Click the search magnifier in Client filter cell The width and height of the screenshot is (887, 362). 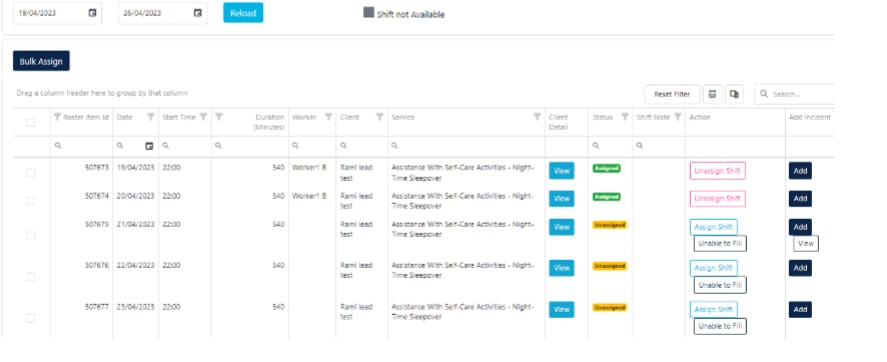tap(343, 146)
